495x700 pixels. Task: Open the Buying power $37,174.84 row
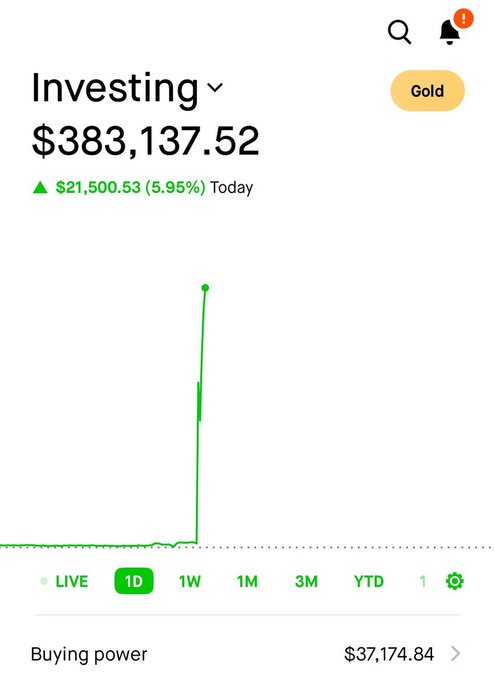pos(245,654)
